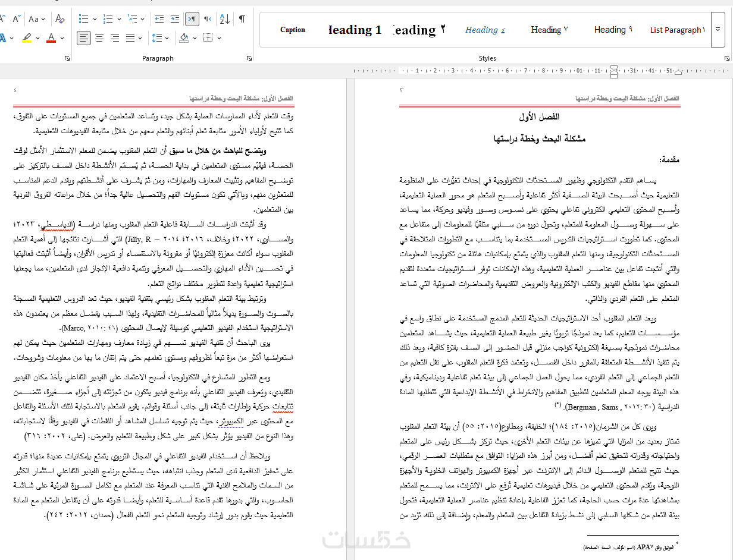The width and height of the screenshot is (733, 560).
Task: Open the Justify options dropdown arrow
Action: pyautogui.click(x=140, y=38)
